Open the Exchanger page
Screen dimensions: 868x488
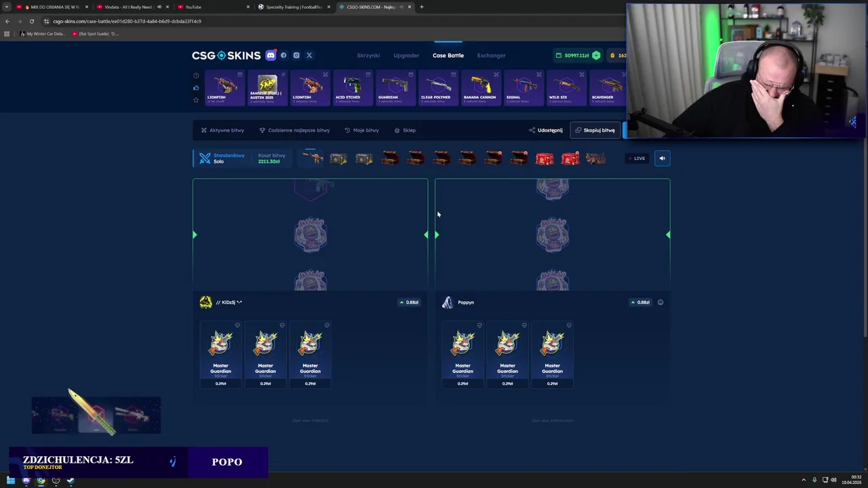click(491, 56)
